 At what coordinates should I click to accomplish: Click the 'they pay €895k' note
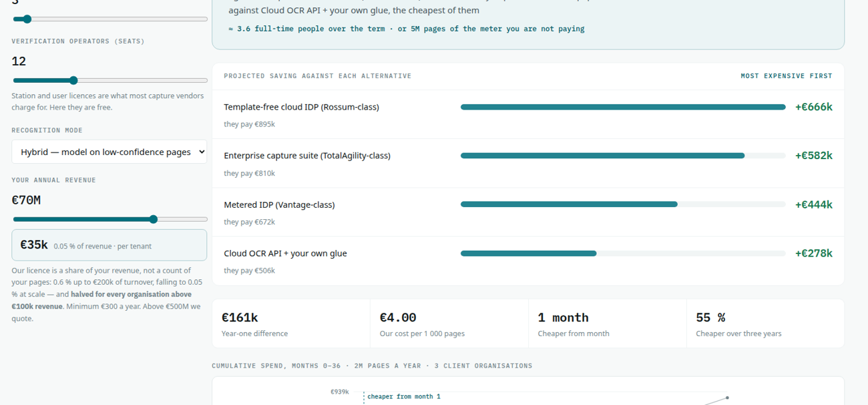(x=249, y=124)
